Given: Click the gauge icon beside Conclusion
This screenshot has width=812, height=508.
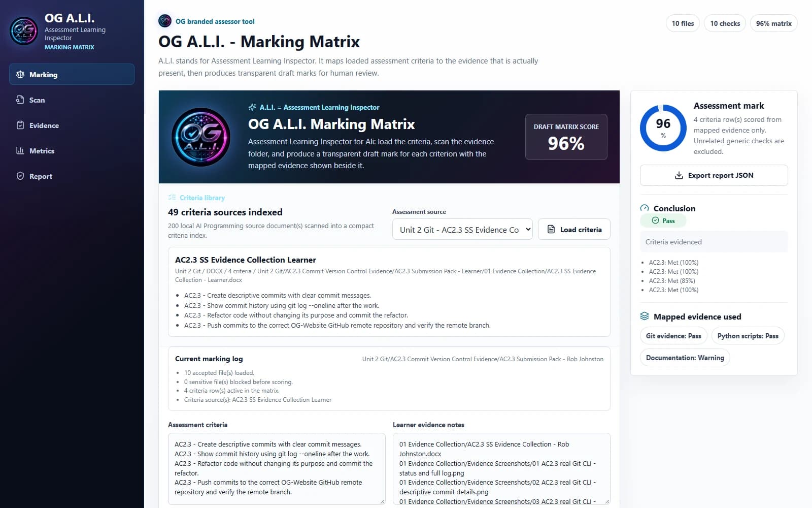Looking at the screenshot, I should (645, 208).
